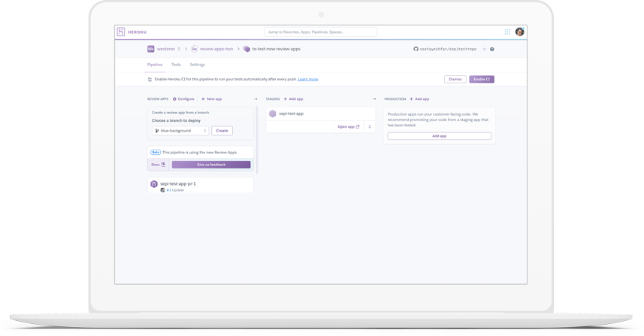Expand the sepi-test-app actions menu
Image resolution: width=644 pixels, height=336 pixels.
(x=370, y=127)
